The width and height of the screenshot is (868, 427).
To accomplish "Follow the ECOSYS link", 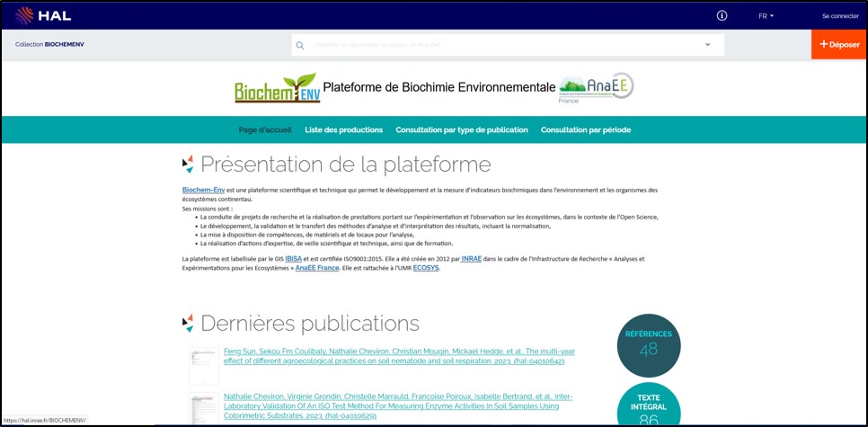I will pyautogui.click(x=426, y=268).
